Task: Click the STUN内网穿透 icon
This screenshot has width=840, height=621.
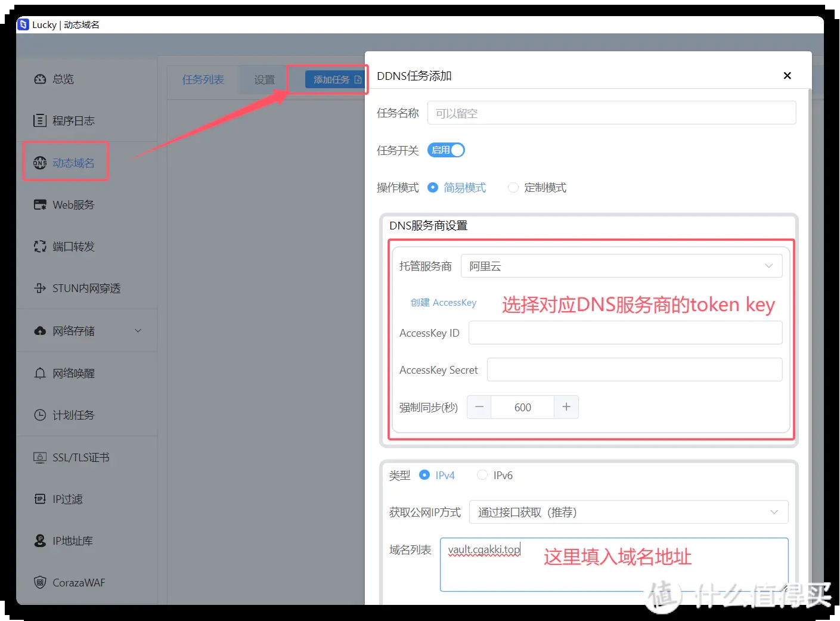Action: [x=40, y=288]
